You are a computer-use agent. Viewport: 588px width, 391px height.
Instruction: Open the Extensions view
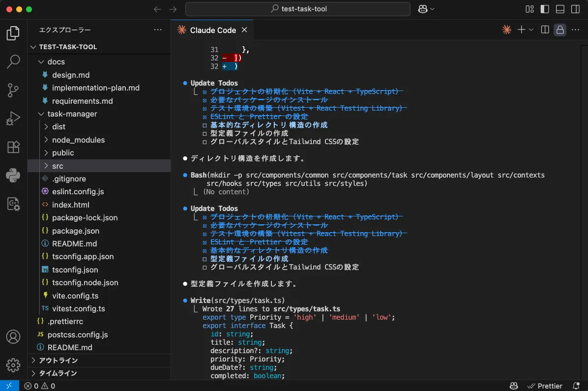click(13, 147)
